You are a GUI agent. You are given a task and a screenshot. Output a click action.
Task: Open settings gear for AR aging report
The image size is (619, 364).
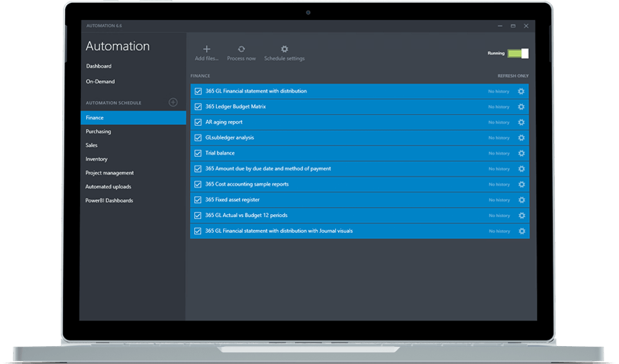click(x=521, y=122)
